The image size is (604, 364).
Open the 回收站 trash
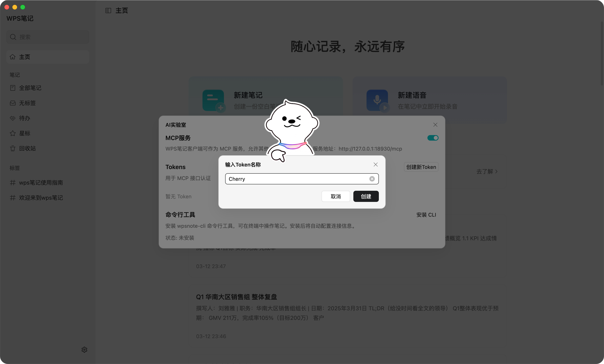[27, 148]
